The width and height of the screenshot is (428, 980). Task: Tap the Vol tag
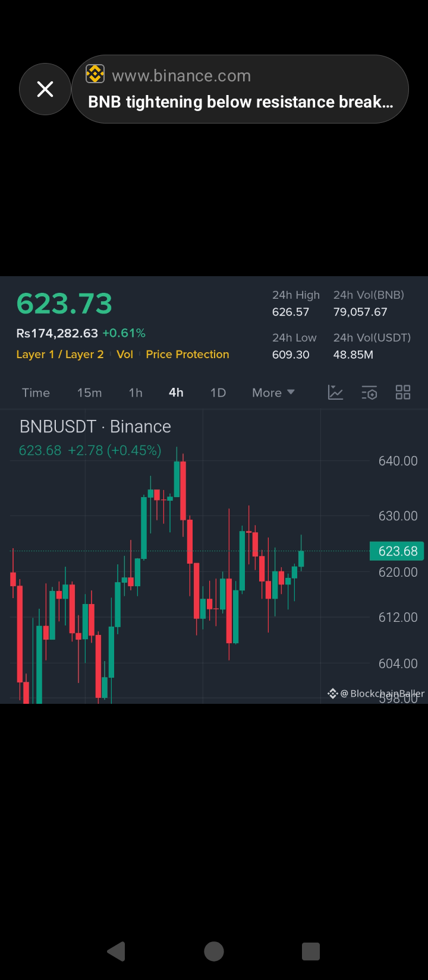click(x=125, y=355)
